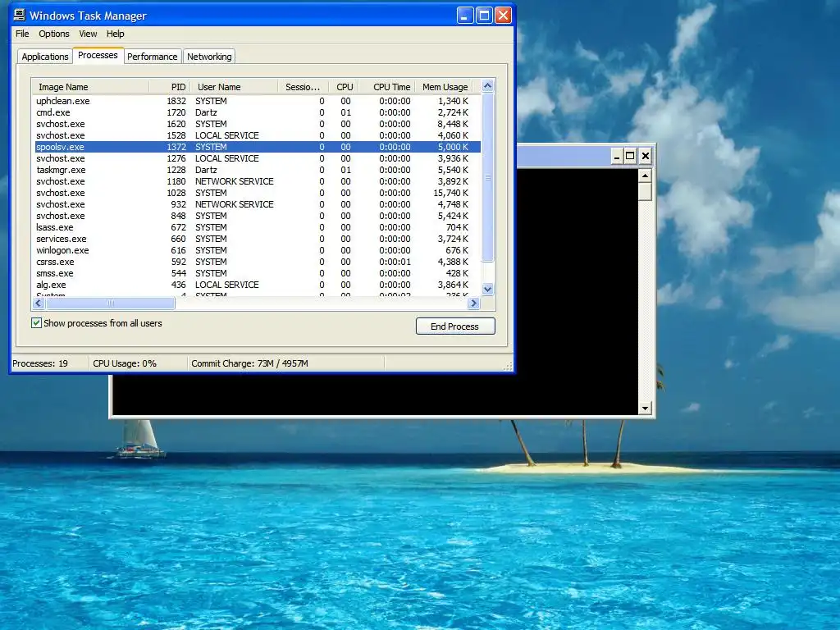Select the uphclean.exe process row

[257, 101]
